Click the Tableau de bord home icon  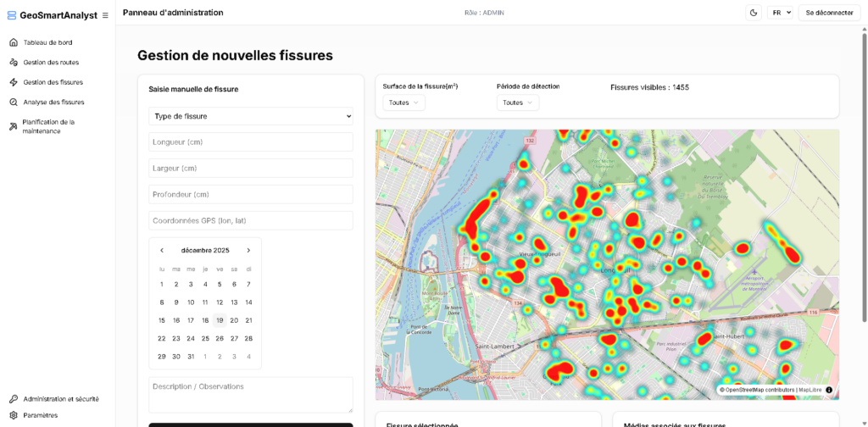[14, 42]
